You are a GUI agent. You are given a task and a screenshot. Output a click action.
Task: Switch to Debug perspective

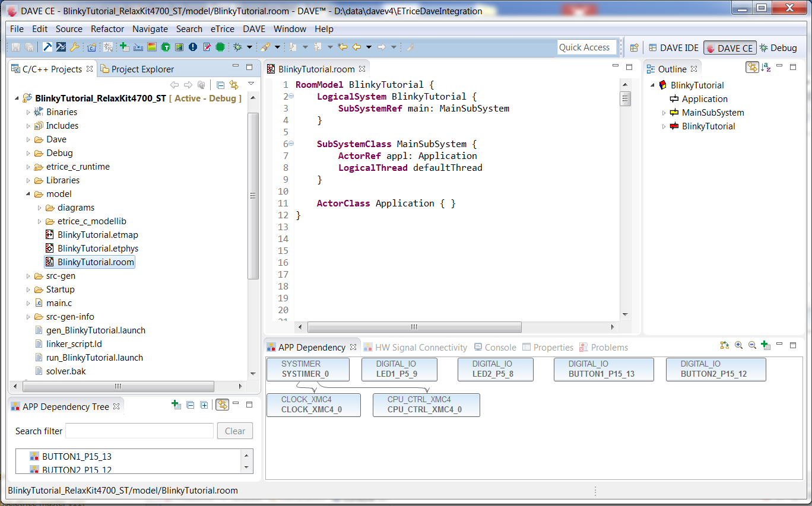tap(778, 48)
